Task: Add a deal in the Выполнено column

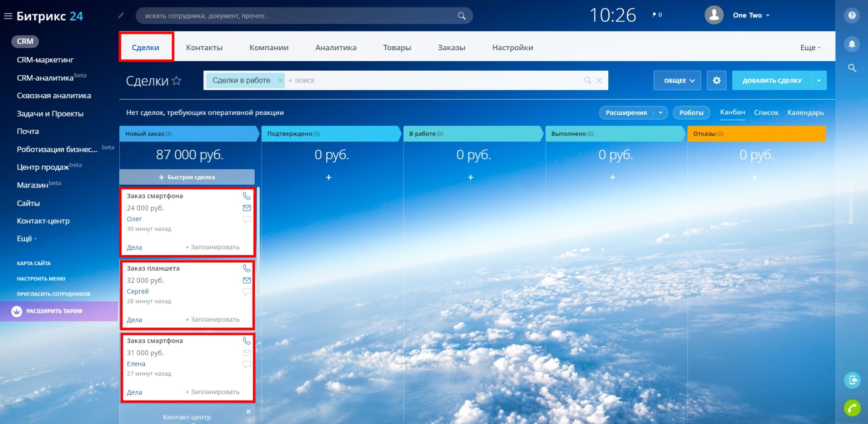Action: (x=613, y=177)
